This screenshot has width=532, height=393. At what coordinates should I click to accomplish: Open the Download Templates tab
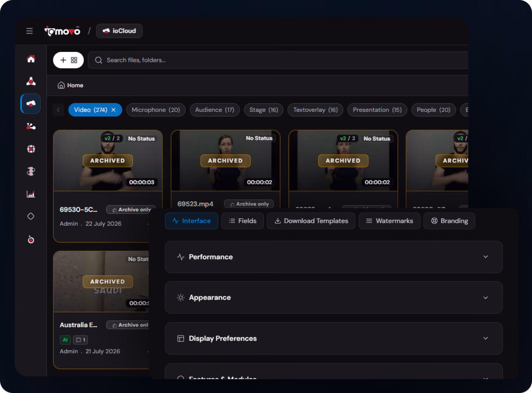(x=311, y=221)
